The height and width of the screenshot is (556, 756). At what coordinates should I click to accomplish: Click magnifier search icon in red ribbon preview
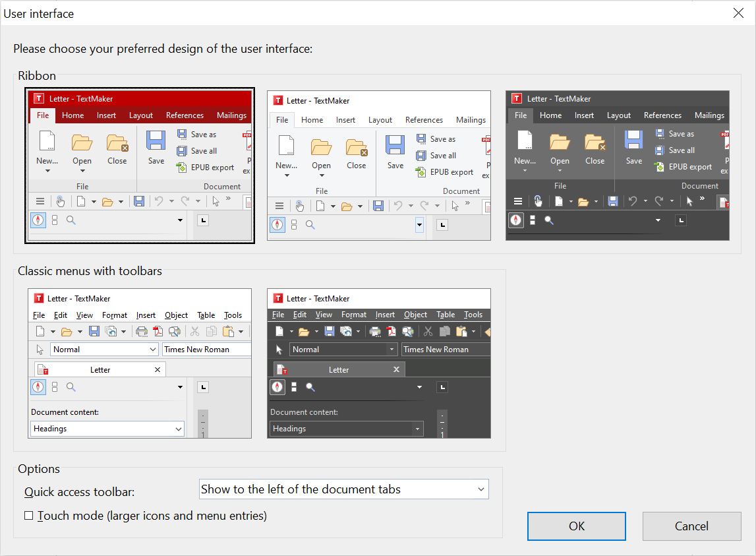71,220
